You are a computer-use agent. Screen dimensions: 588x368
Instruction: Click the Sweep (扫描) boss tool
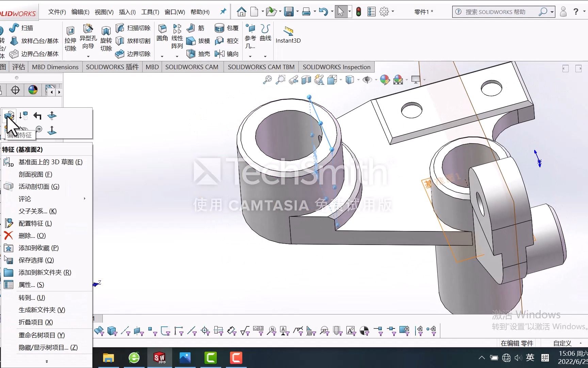click(21, 28)
